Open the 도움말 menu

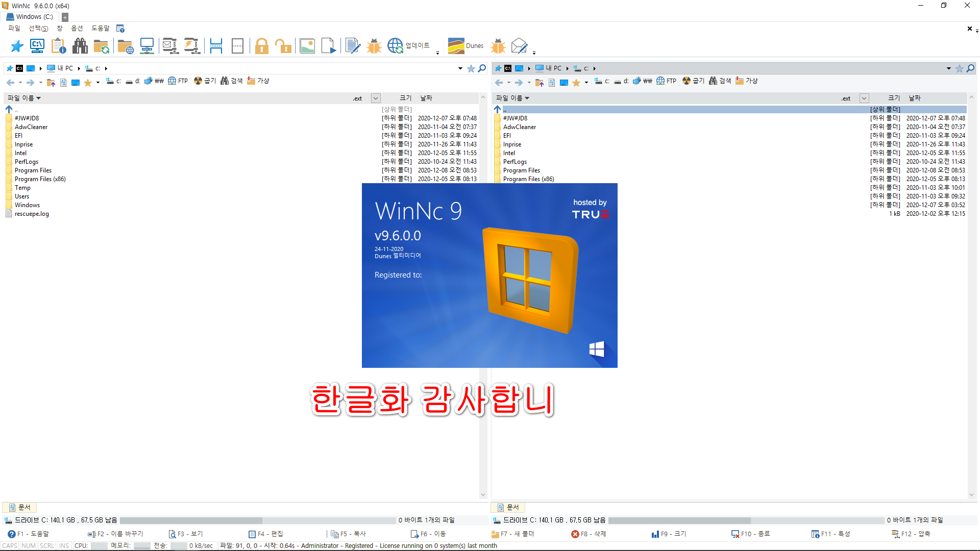tap(101, 29)
